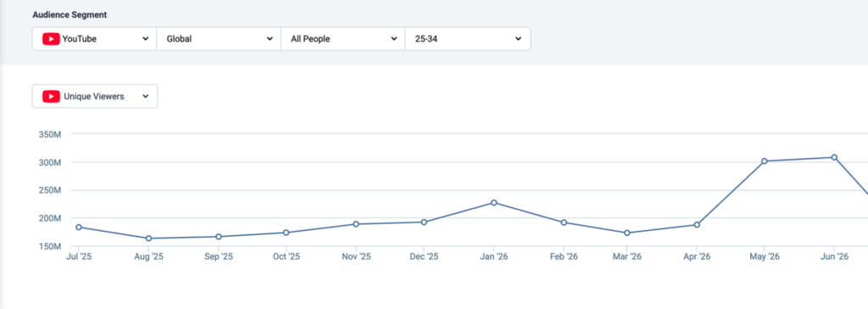Click the chevron arrow in Global dropdown
This screenshot has width=868, height=309.
click(270, 39)
